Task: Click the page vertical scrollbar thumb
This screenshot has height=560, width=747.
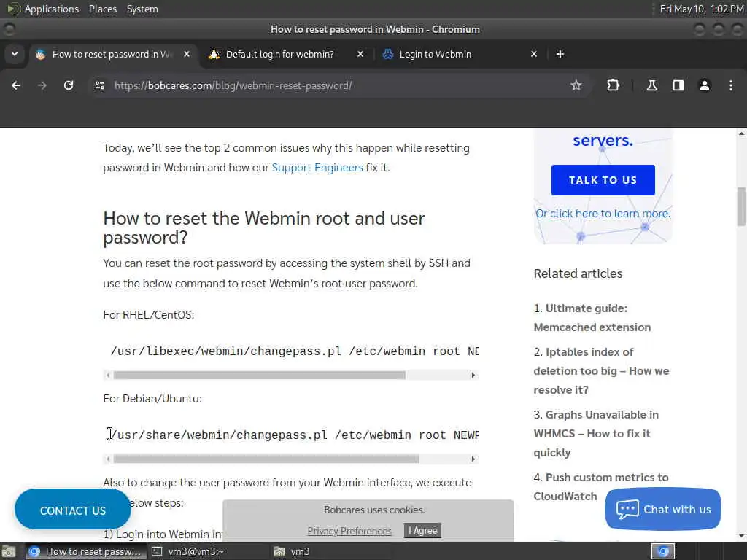Action: tap(741, 206)
